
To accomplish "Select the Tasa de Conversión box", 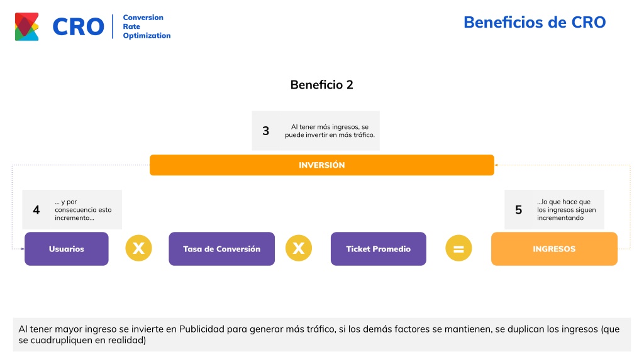I will tap(222, 249).
